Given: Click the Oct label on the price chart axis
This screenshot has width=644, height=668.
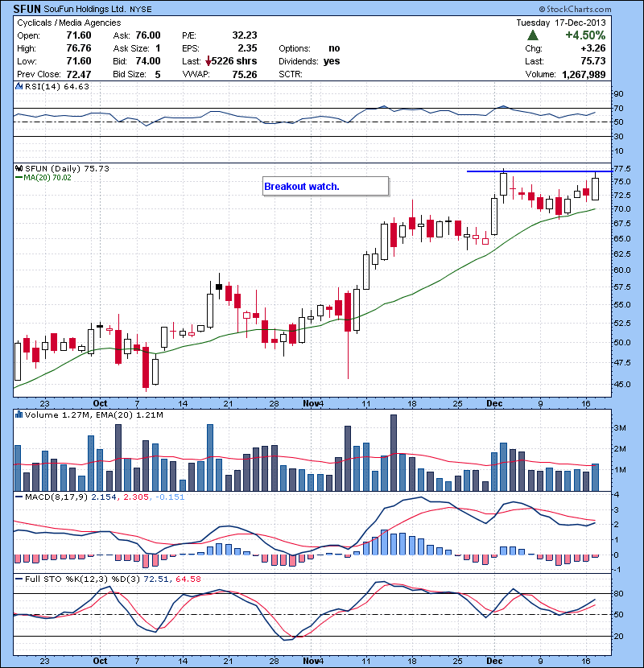Looking at the screenshot, I should click(100, 403).
